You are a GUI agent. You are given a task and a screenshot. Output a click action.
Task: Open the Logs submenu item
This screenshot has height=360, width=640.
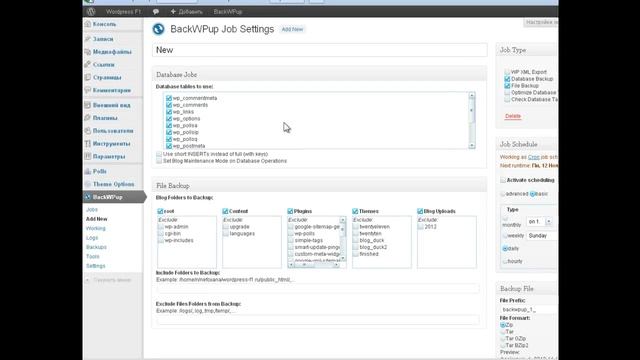(92, 238)
